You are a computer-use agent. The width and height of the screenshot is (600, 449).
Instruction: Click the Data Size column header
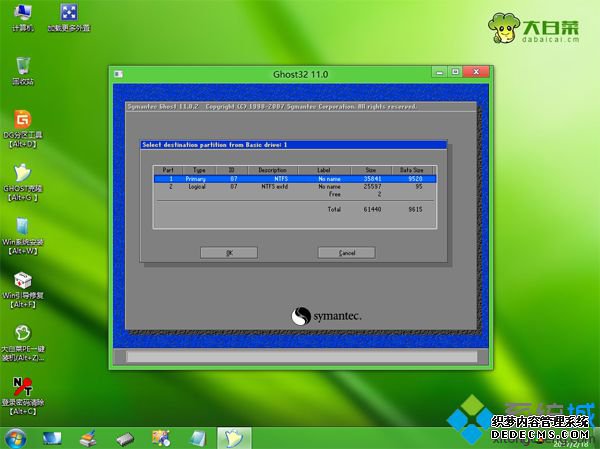(412, 170)
